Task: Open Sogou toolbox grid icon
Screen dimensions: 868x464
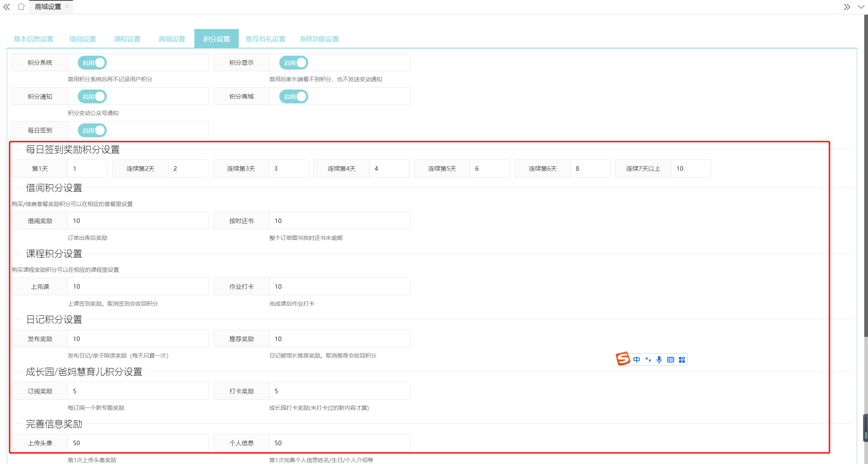Action: [682, 359]
